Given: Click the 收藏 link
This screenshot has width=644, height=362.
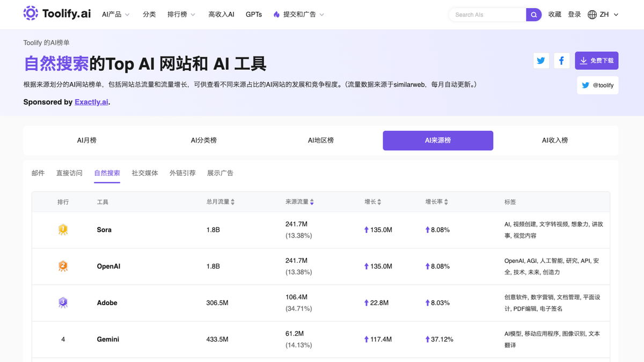Looking at the screenshot, I should tap(555, 14).
